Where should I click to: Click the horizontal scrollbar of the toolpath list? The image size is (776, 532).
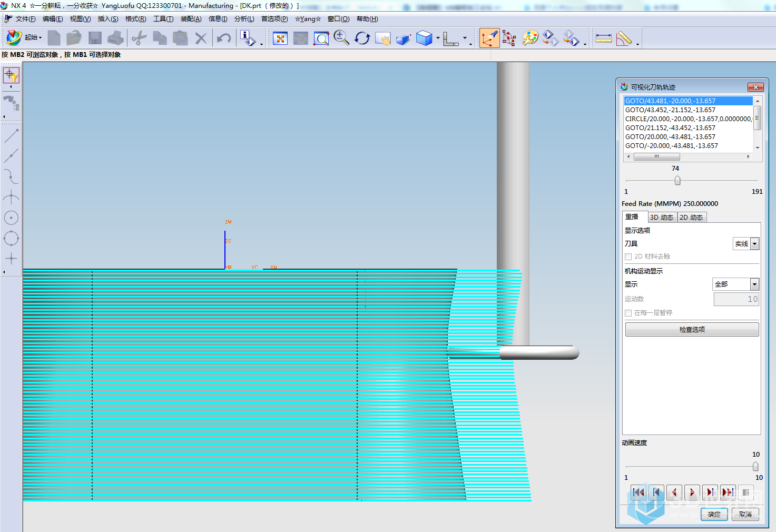coord(688,157)
